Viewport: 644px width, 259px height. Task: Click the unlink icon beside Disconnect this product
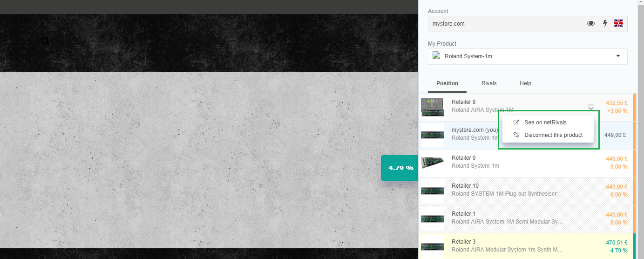click(516, 135)
